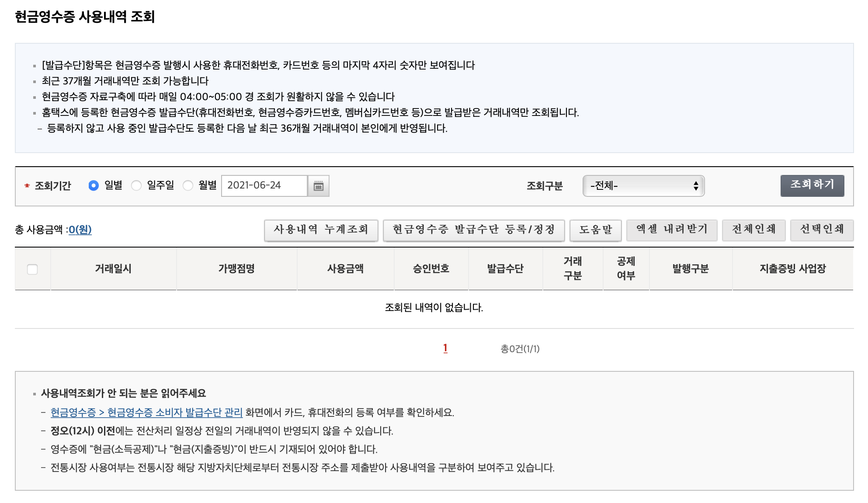Screen dimensions: 868x503
Task: Open the 조회구분 dropdown showing -전체-
Action: click(x=643, y=186)
